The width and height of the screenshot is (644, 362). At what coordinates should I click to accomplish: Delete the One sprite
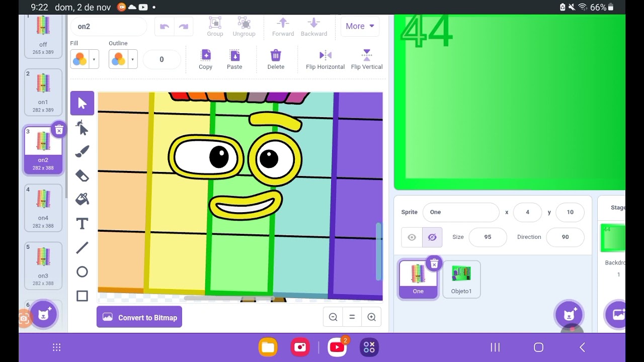tap(434, 264)
